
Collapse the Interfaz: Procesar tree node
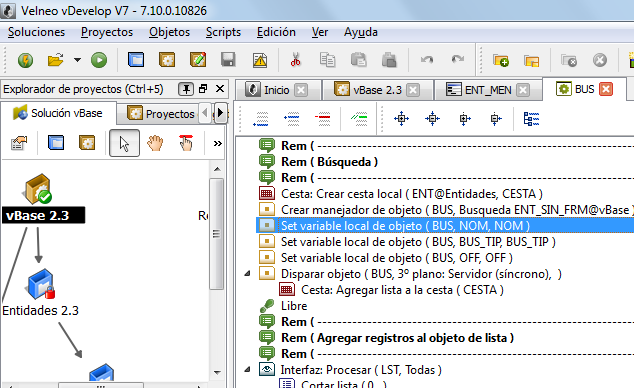point(247,369)
